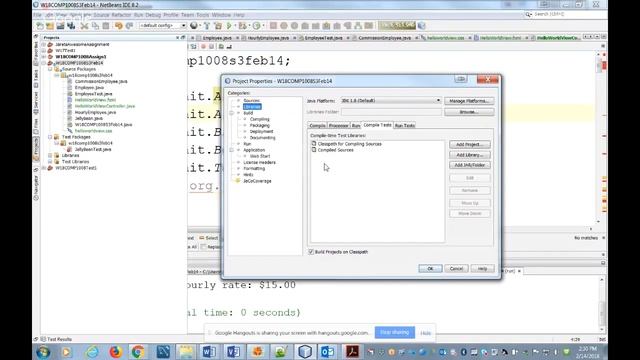The height and width of the screenshot is (360, 640).
Task: Open Word from the taskbar
Action: pyautogui.click(x=209, y=351)
